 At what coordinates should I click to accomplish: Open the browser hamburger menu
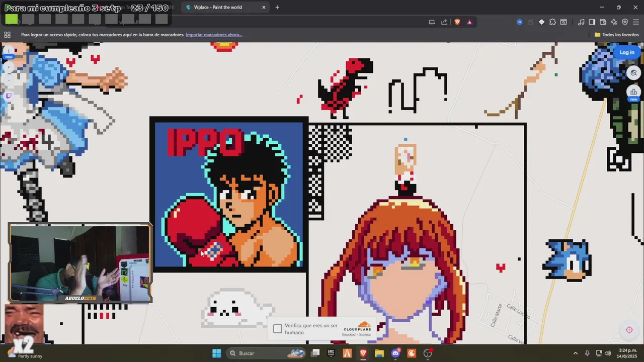[x=636, y=22]
